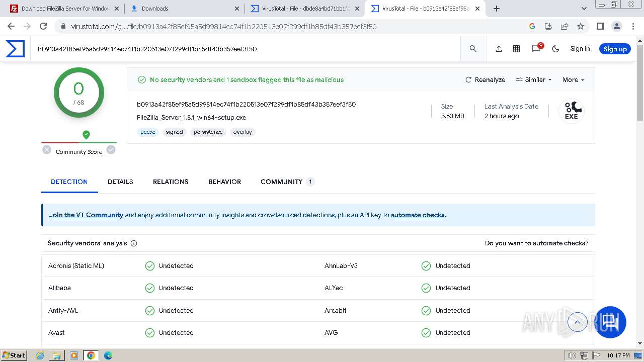Open File Explorer from taskbar
This screenshot has width=644, height=362.
coord(57,355)
